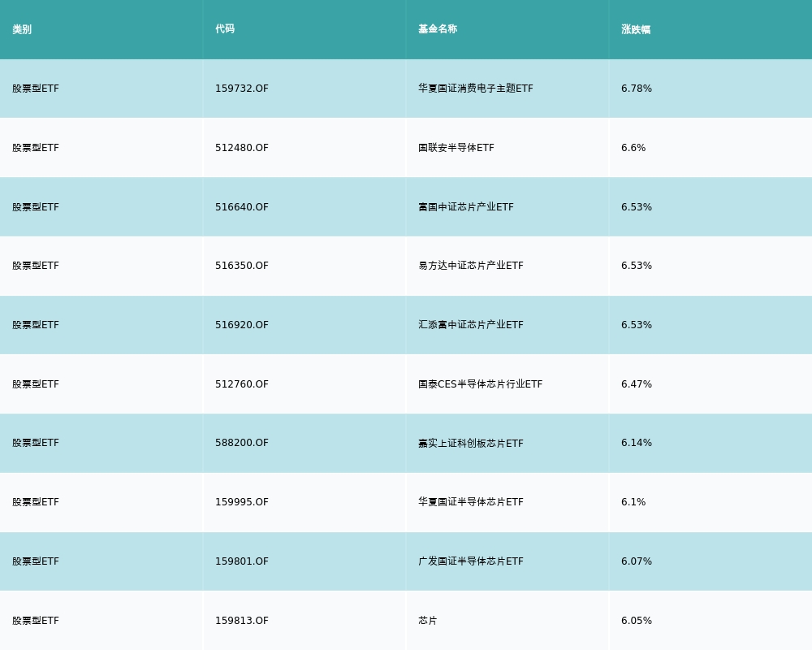
Task: Click the 6.05% change value
Action: point(637,621)
